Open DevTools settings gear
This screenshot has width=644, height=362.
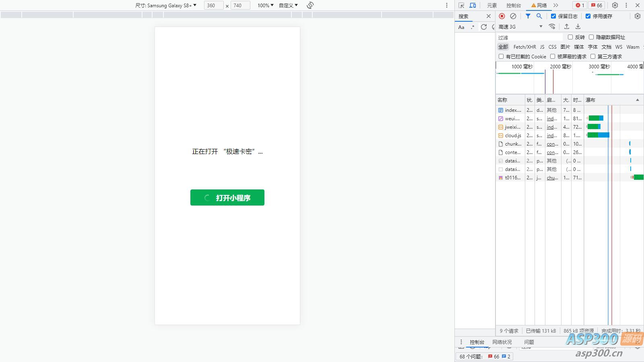coord(615,5)
